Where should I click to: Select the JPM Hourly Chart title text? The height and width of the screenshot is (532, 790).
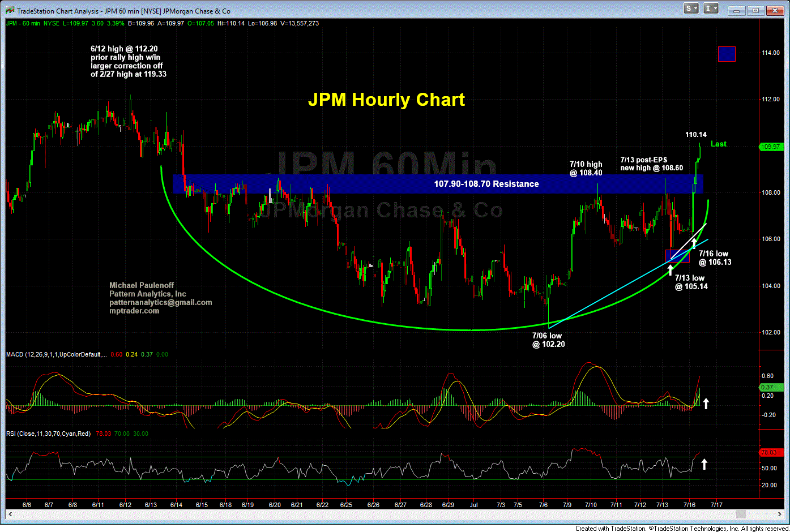point(386,100)
